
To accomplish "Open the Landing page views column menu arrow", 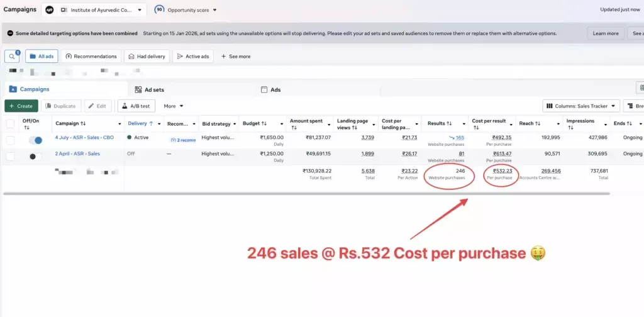I will (372, 124).
